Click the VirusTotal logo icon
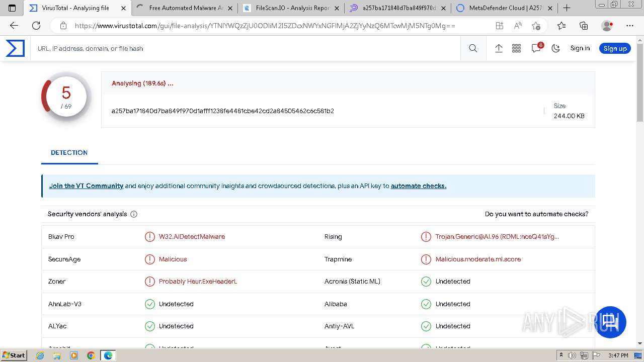The image size is (644, 362). (15, 48)
